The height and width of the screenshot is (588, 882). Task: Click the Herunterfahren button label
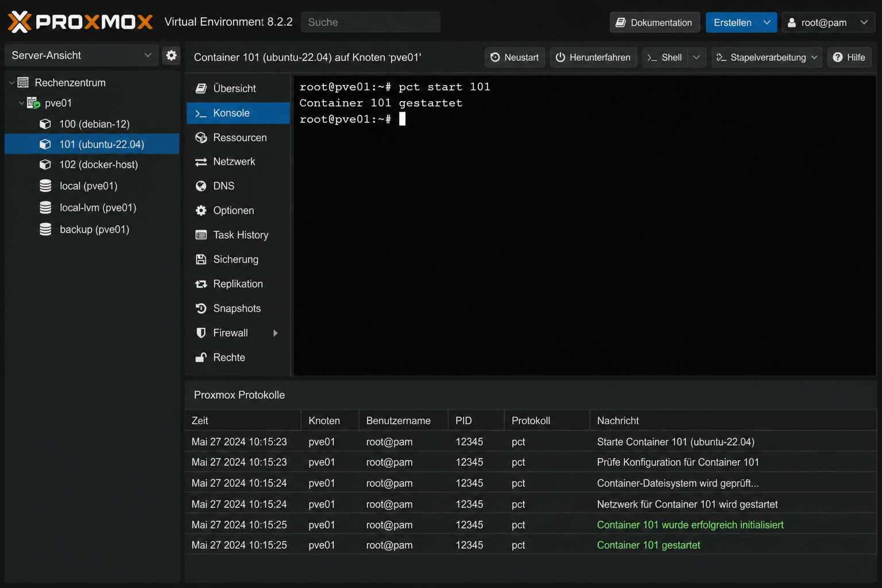[x=599, y=57]
